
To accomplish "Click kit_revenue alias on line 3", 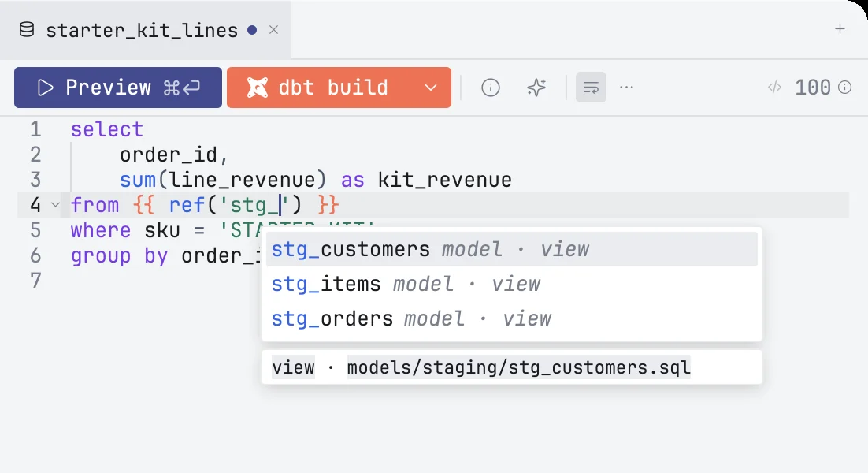I will 444,180.
